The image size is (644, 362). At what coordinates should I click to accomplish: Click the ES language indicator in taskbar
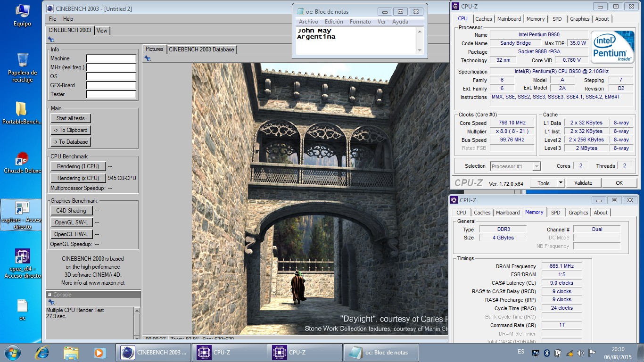521,352
